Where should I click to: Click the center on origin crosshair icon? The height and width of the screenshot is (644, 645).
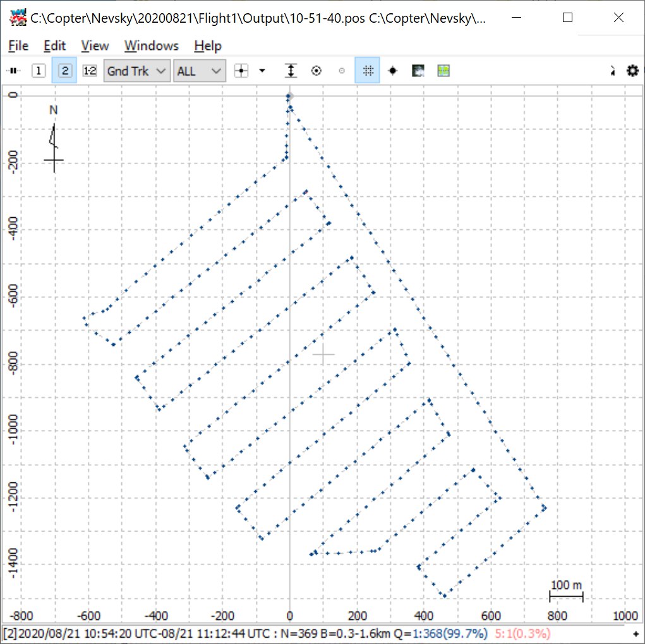pos(241,71)
